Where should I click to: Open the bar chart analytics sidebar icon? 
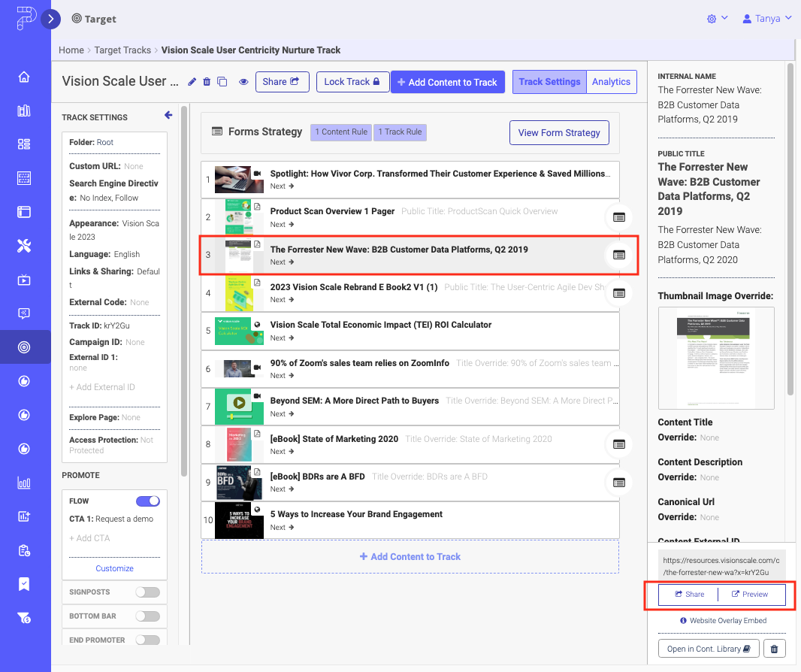point(24,483)
